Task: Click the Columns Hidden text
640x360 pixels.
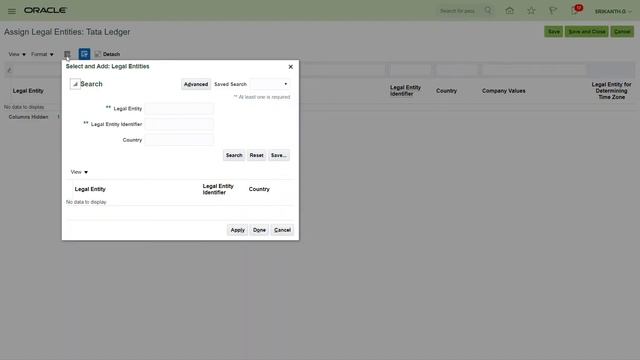Action: [28, 117]
